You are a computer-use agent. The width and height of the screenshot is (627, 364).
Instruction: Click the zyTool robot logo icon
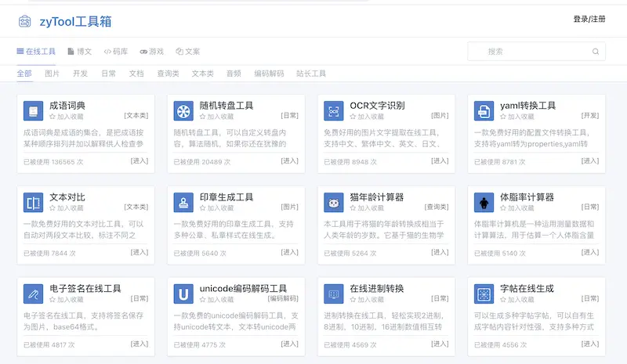pyautogui.click(x=25, y=21)
